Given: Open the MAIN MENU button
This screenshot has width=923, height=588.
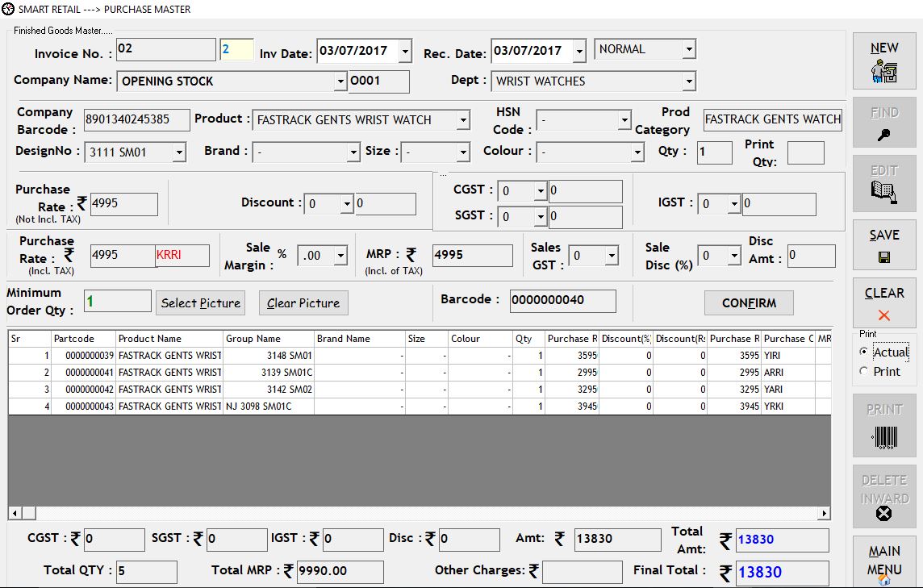Looking at the screenshot, I should click(884, 561).
